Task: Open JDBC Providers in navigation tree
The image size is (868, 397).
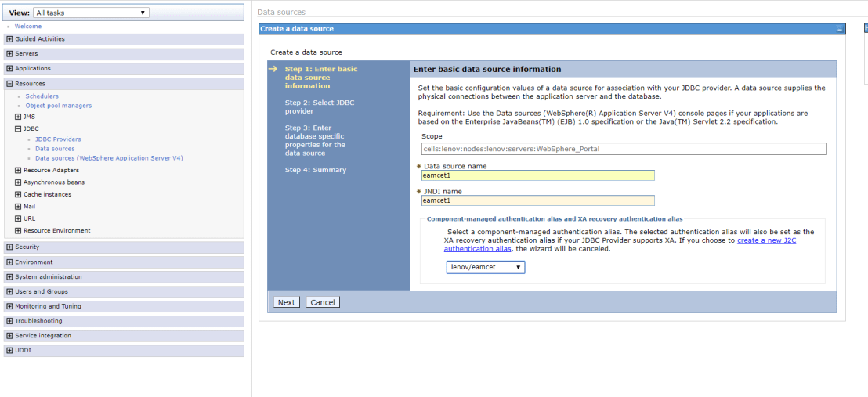Action: [x=58, y=139]
